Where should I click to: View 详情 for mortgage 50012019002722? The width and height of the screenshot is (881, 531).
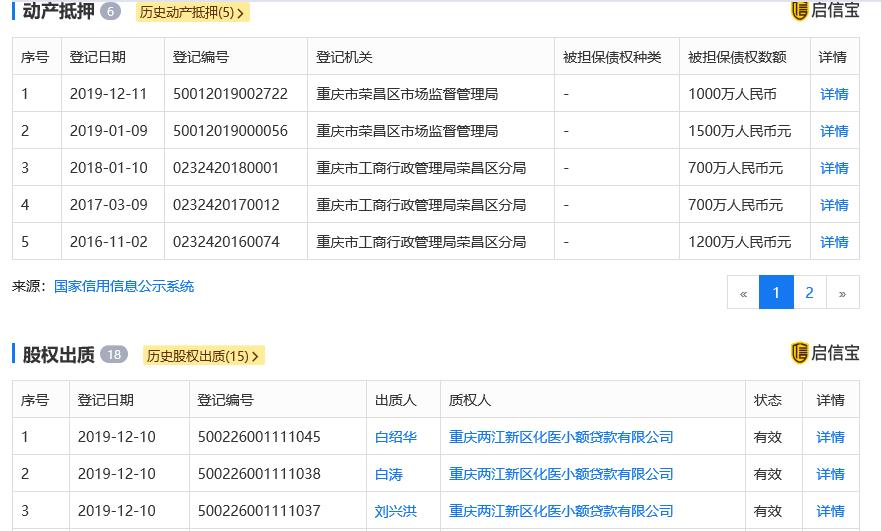tap(834, 94)
